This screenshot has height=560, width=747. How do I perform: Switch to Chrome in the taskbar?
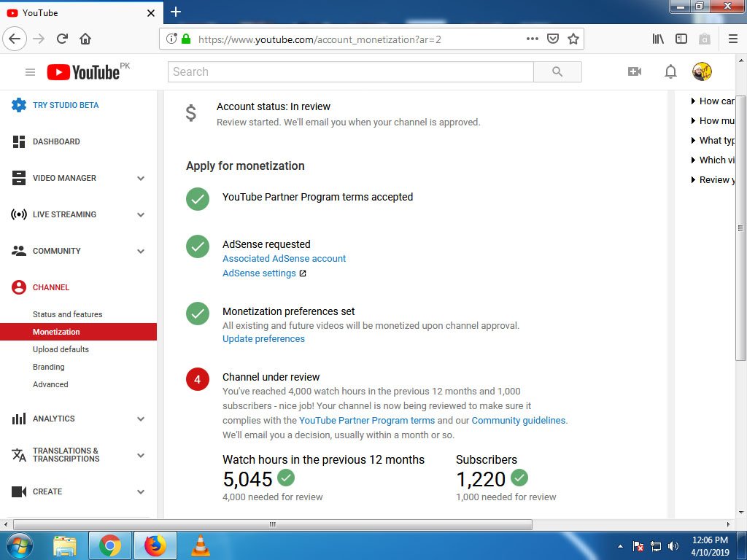tap(110, 545)
